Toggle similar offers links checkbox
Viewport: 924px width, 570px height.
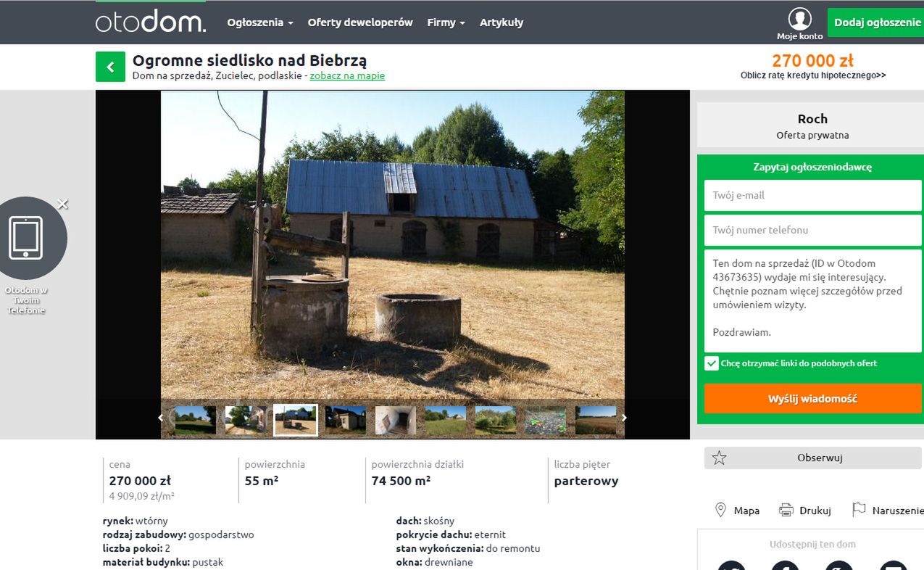pyautogui.click(x=712, y=363)
